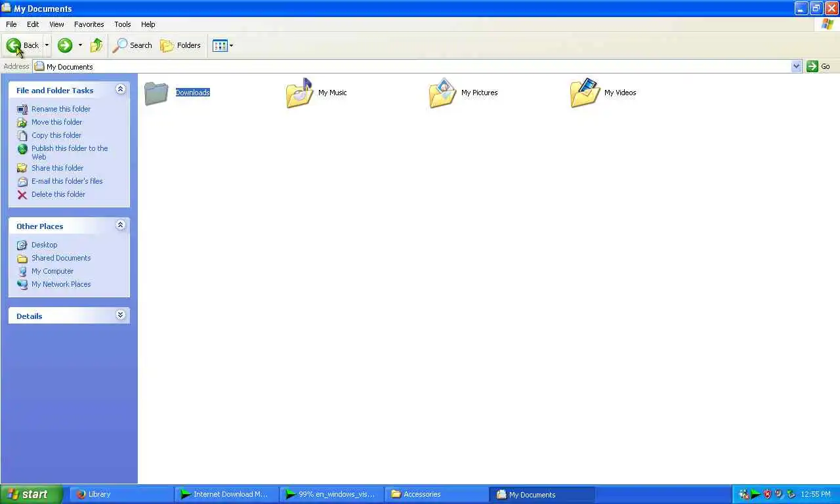Click the My Computer icon in Other Places
840x504 pixels.
[22, 271]
